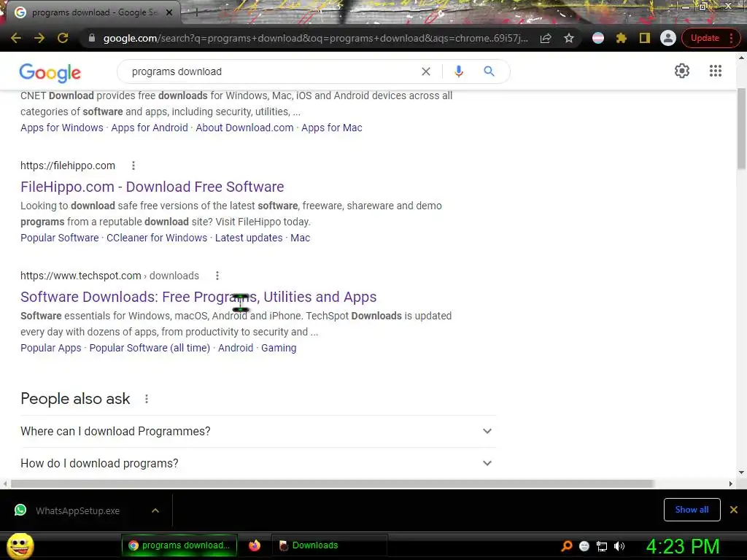View site info via padlock icon

(x=92, y=38)
